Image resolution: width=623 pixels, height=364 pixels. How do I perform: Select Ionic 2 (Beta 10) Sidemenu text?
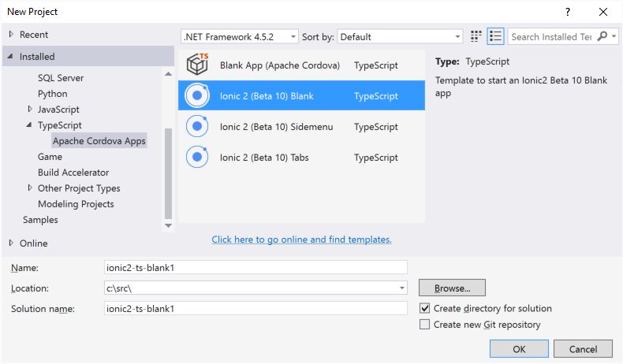coord(277,127)
